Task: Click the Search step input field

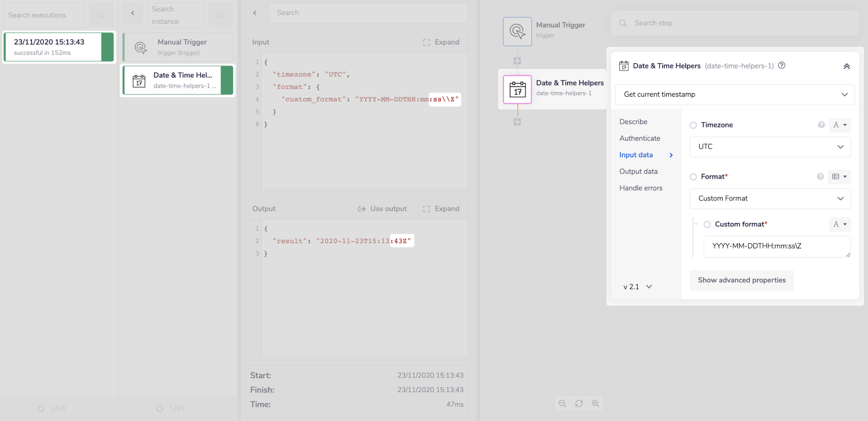Action: pyautogui.click(x=735, y=23)
